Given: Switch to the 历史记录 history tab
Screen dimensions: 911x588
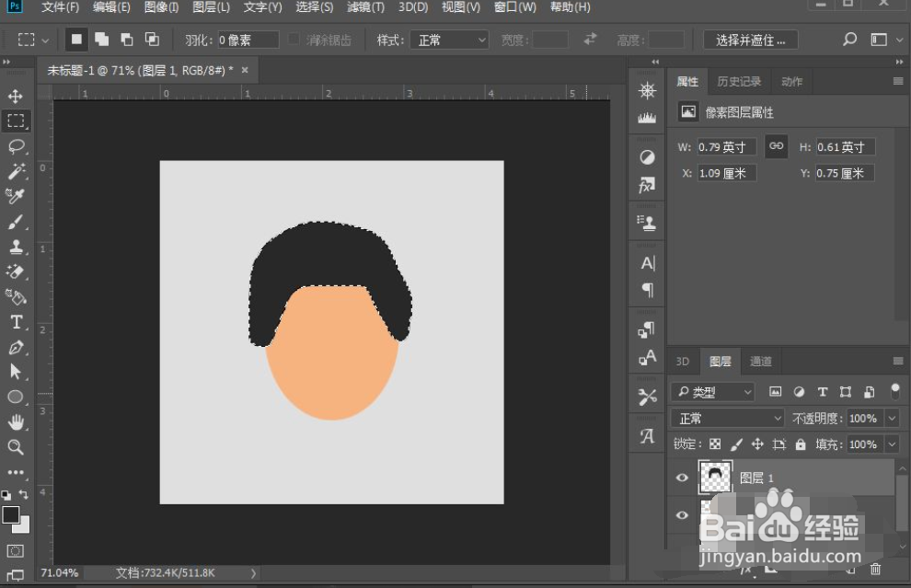Looking at the screenshot, I should point(739,82).
